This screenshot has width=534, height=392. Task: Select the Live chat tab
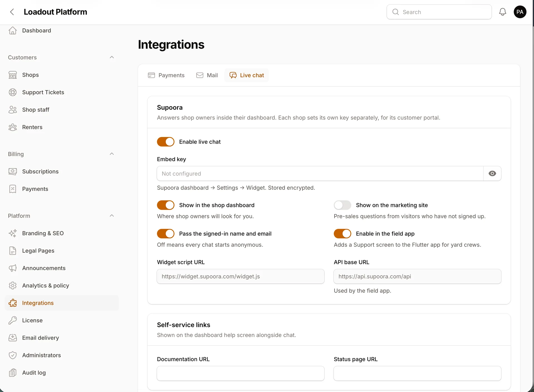click(246, 75)
